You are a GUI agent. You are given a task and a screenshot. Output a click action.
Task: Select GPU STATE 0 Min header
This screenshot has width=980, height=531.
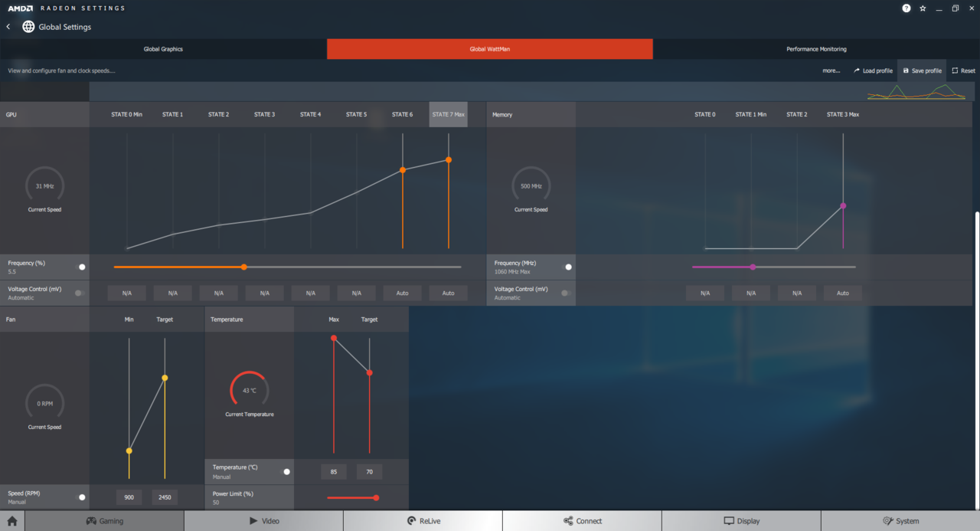click(126, 114)
